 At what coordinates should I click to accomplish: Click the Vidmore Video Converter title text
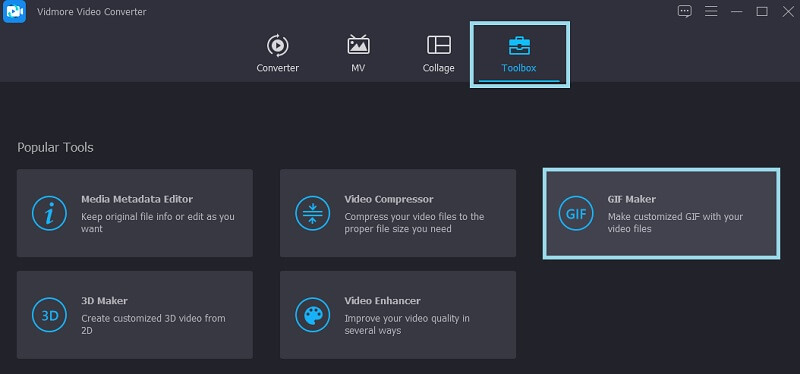point(91,12)
